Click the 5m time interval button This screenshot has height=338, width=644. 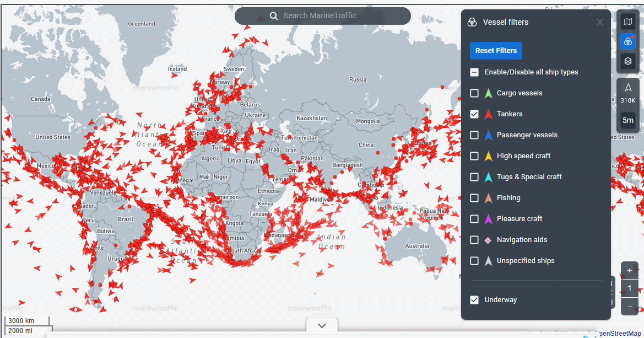click(x=627, y=120)
